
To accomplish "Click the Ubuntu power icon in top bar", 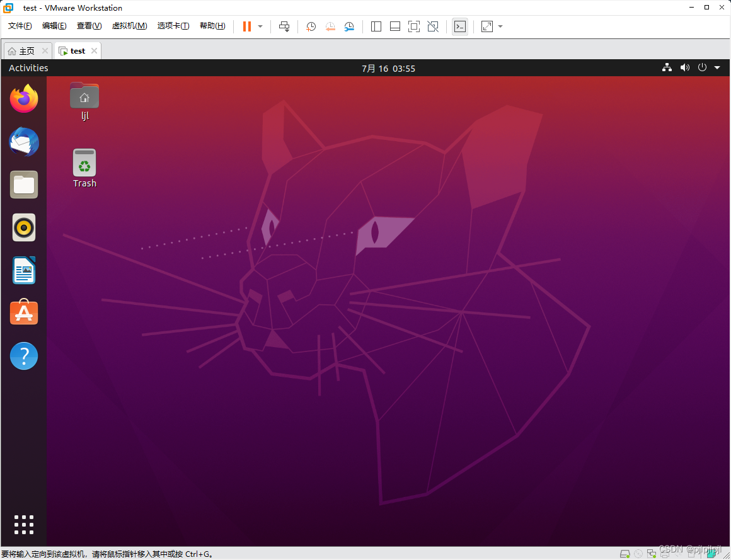I will click(702, 67).
